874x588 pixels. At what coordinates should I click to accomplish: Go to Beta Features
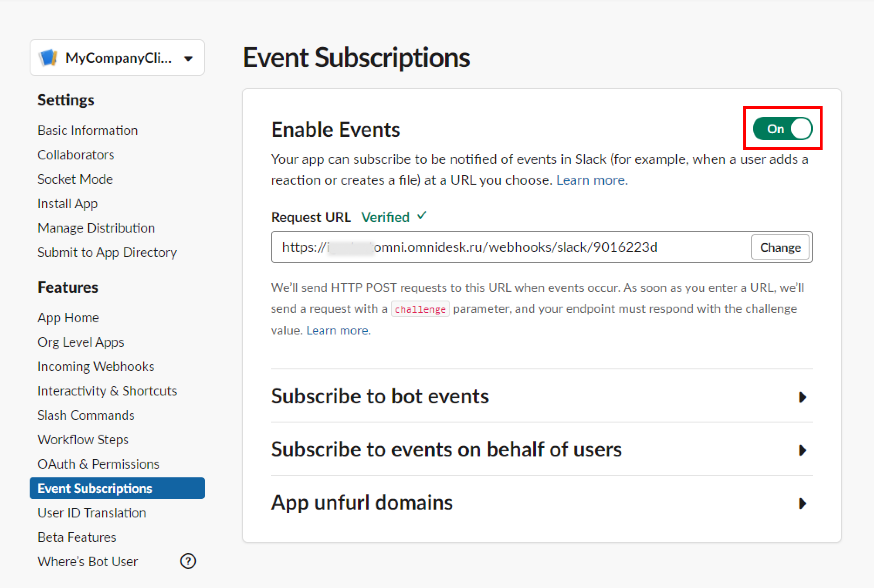tap(77, 537)
